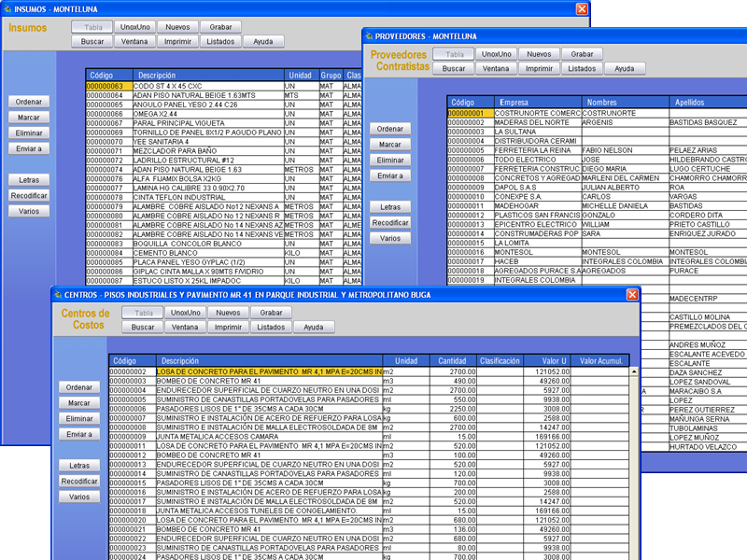The width and height of the screenshot is (747, 560).
Task: Click Tabla button in Insumos window
Action: (x=93, y=27)
